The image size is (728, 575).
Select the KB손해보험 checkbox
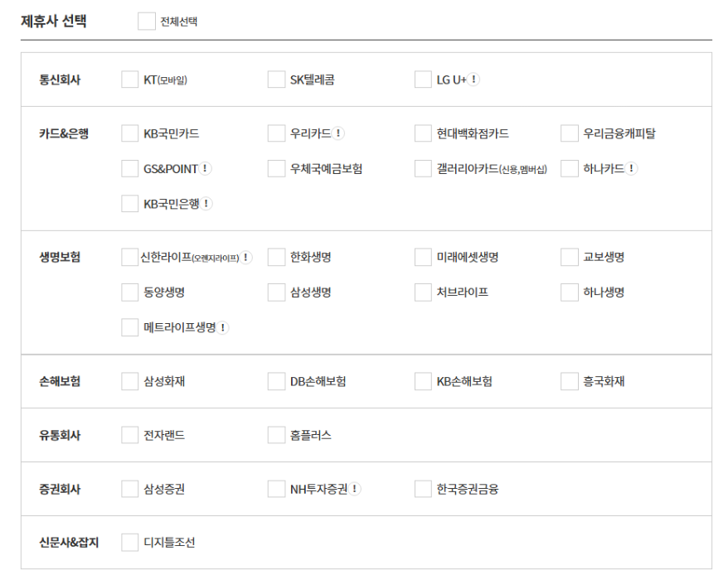[x=423, y=381]
